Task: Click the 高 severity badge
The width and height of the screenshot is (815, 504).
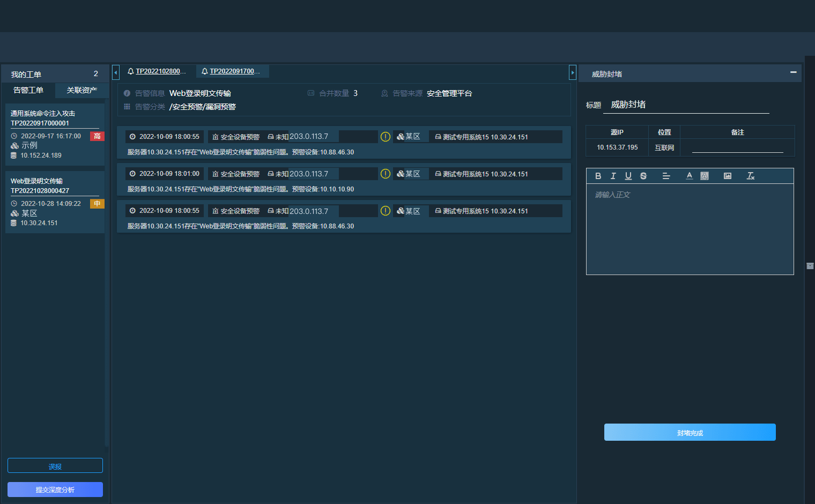Action: 97,136
